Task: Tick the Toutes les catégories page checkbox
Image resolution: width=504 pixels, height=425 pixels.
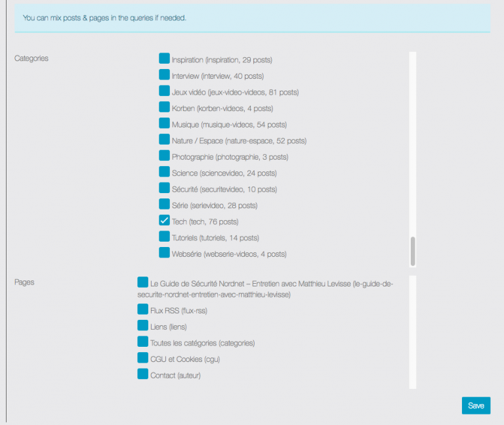Action: coord(142,342)
